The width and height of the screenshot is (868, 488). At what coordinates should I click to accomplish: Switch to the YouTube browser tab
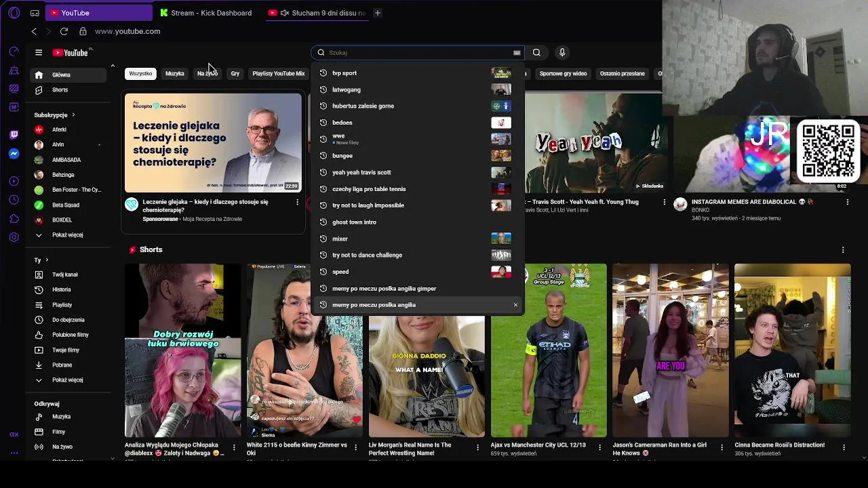point(99,13)
